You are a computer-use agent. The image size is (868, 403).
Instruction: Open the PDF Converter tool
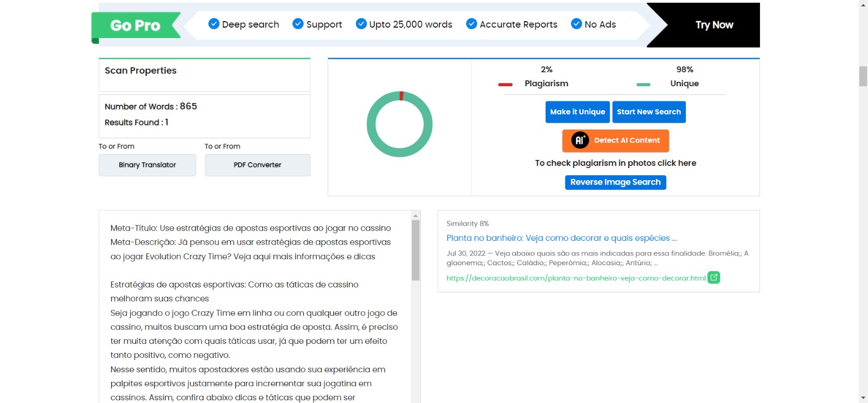[257, 165]
